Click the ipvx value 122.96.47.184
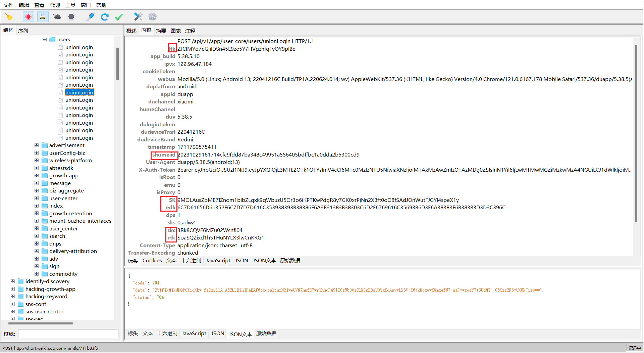 (x=195, y=64)
